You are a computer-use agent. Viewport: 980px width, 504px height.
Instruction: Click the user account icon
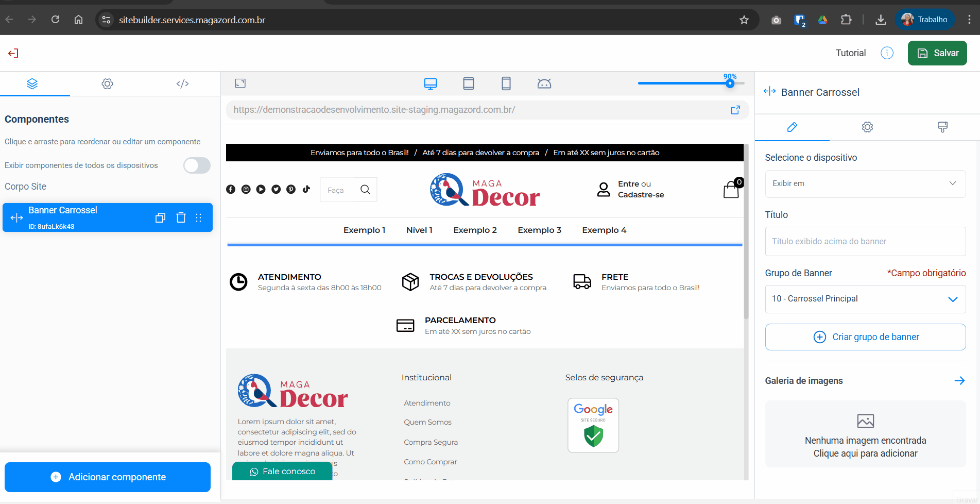coord(604,190)
